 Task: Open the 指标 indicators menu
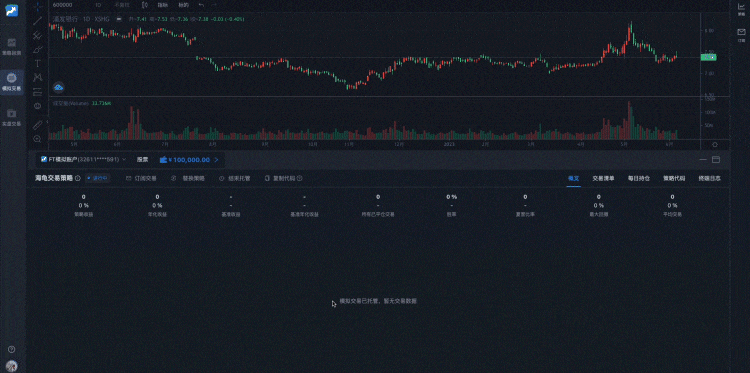coord(163,5)
